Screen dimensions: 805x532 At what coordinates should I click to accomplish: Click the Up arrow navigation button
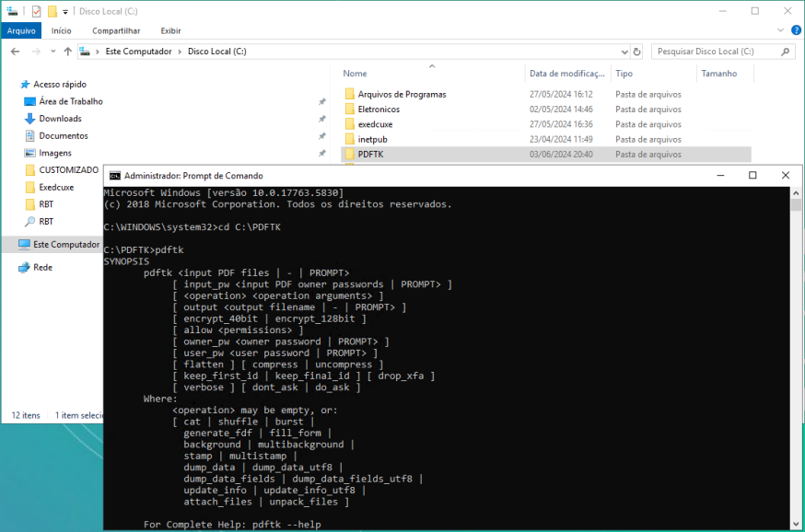coord(67,52)
